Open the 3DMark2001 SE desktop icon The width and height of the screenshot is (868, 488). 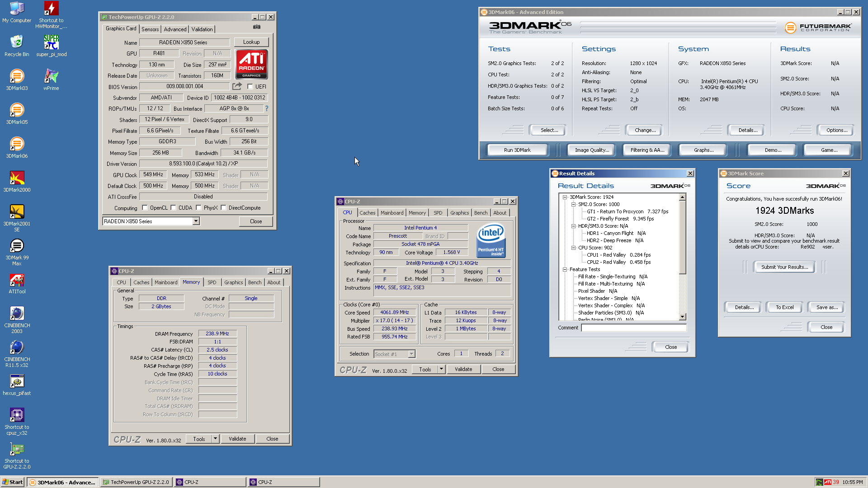click(x=17, y=218)
